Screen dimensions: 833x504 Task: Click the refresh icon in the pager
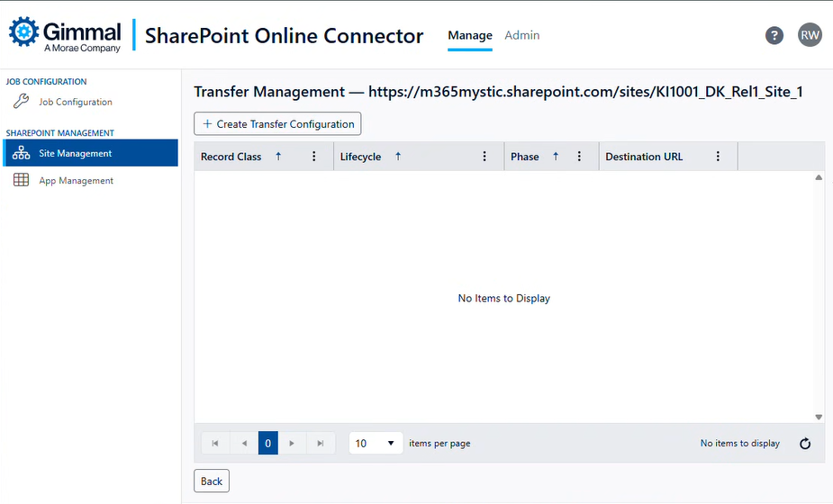pos(805,444)
